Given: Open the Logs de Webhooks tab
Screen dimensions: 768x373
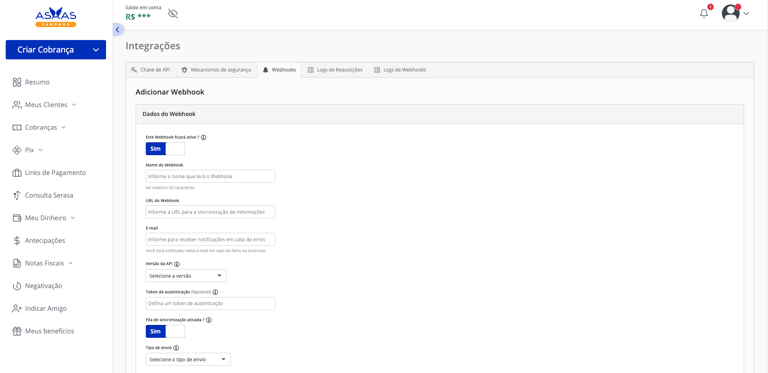Looking at the screenshot, I should pyautogui.click(x=400, y=70).
